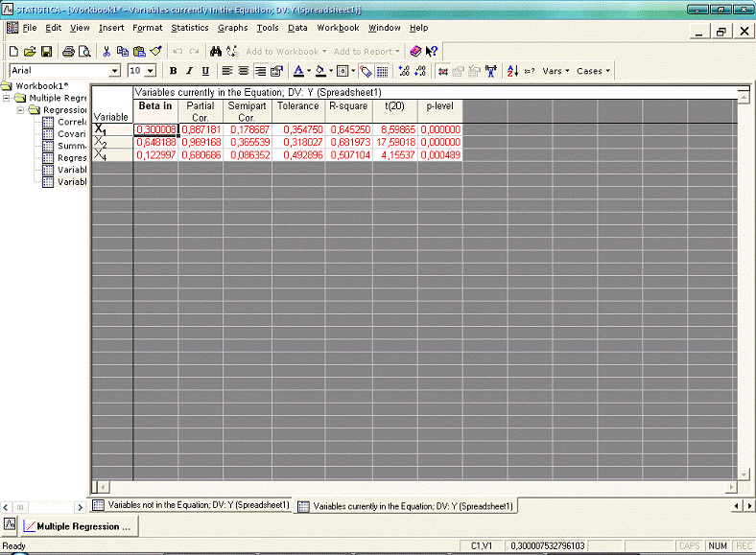Open the font color dropdown arrow
Screen dimensions: 756x555
[x=309, y=71]
